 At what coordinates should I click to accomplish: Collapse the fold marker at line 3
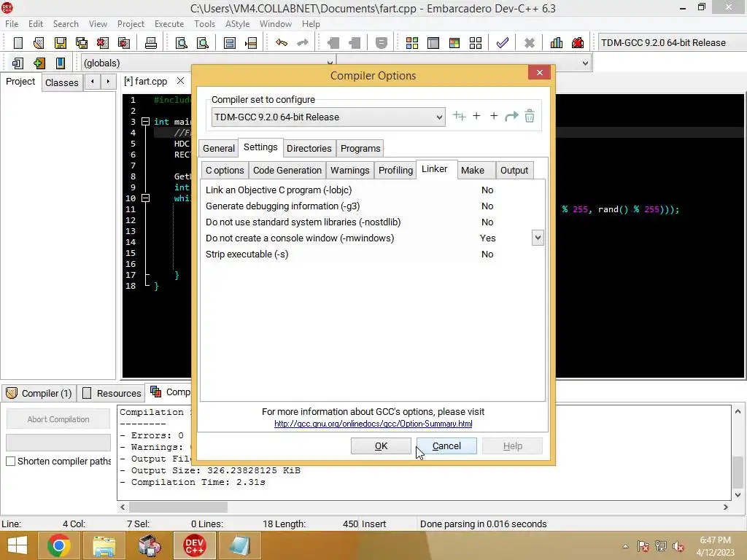(x=146, y=122)
